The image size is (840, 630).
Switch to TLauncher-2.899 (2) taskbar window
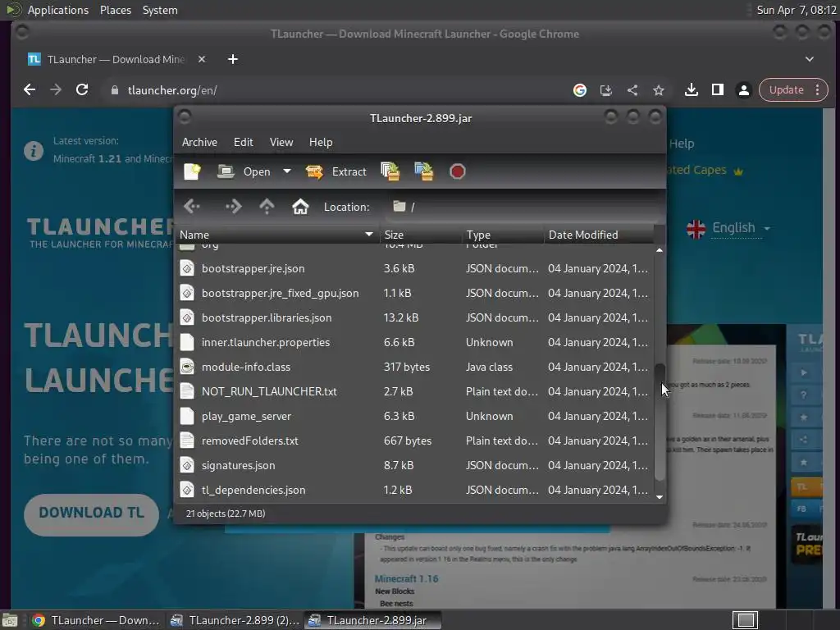(234, 620)
